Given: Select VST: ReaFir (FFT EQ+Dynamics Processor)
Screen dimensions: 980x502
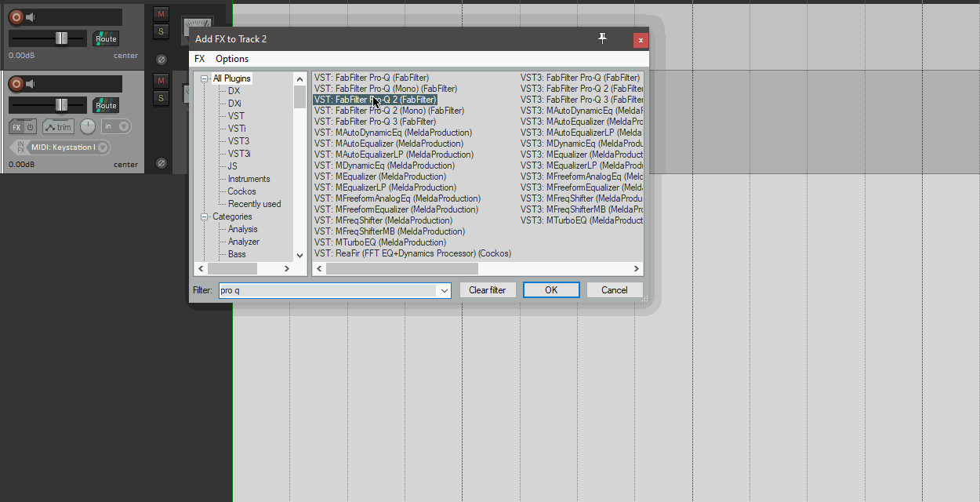Looking at the screenshot, I should point(412,253).
